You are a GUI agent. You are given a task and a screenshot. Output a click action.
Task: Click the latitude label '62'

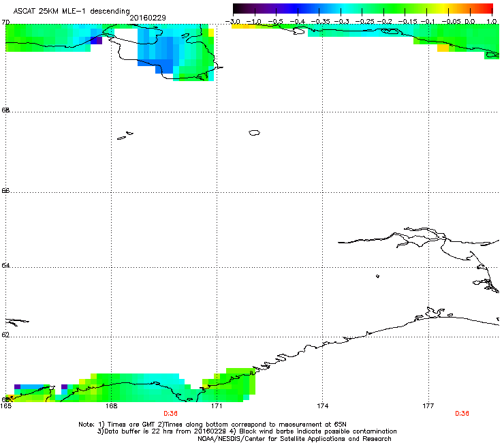click(x=5, y=335)
